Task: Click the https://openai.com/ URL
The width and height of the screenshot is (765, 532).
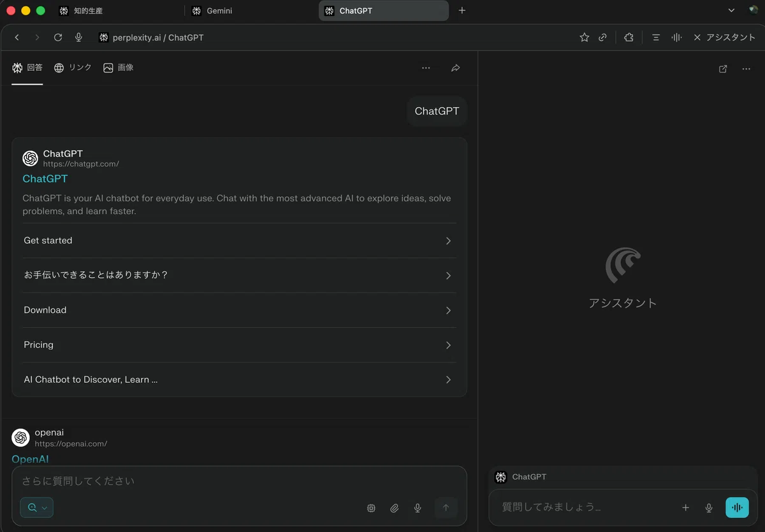Action: point(71,444)
